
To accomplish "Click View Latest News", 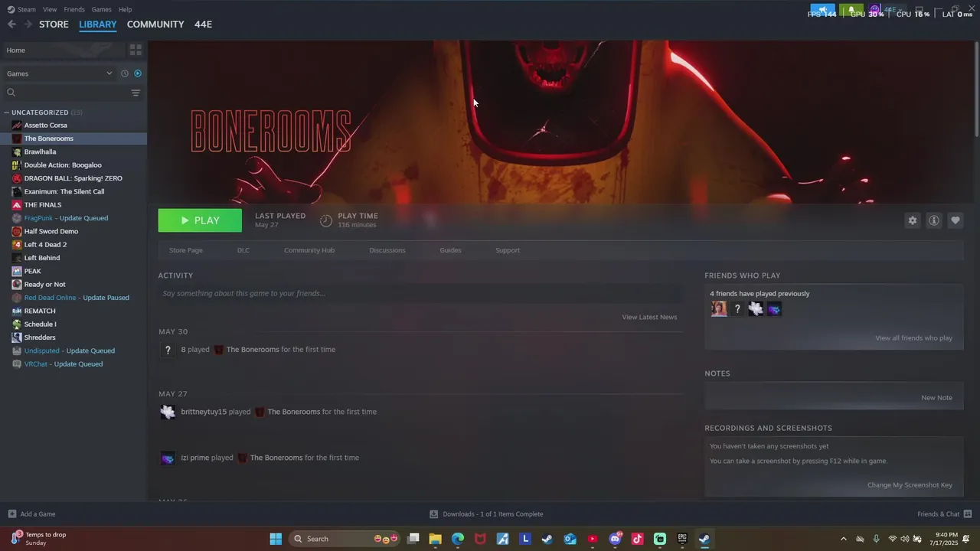I will pos(649,317).
